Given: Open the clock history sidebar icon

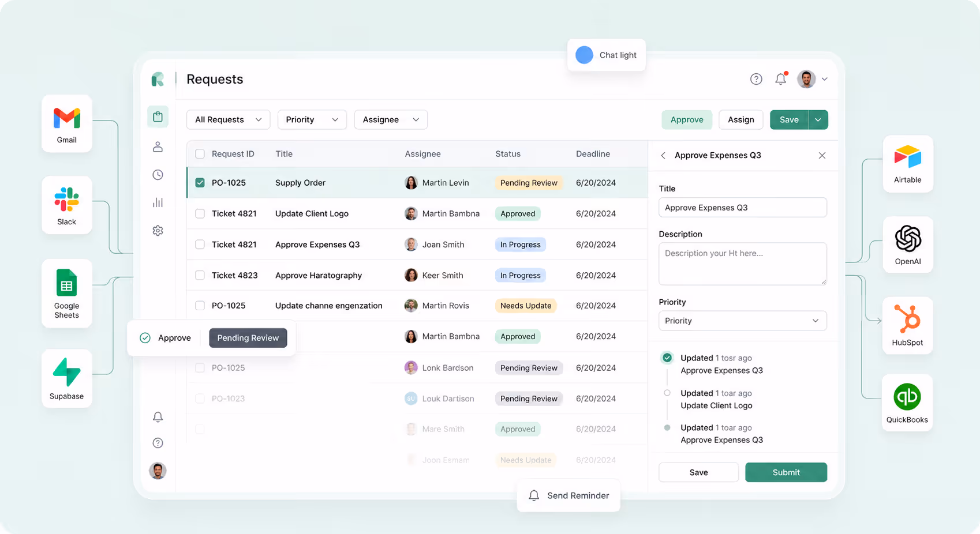Looking at the screenshot, I should coord(158,175).
